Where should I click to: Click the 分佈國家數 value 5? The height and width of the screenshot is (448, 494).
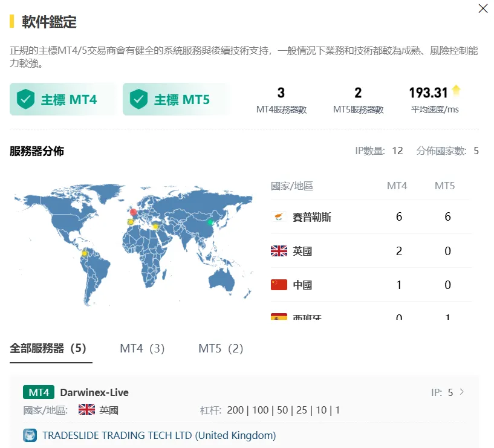476,151
